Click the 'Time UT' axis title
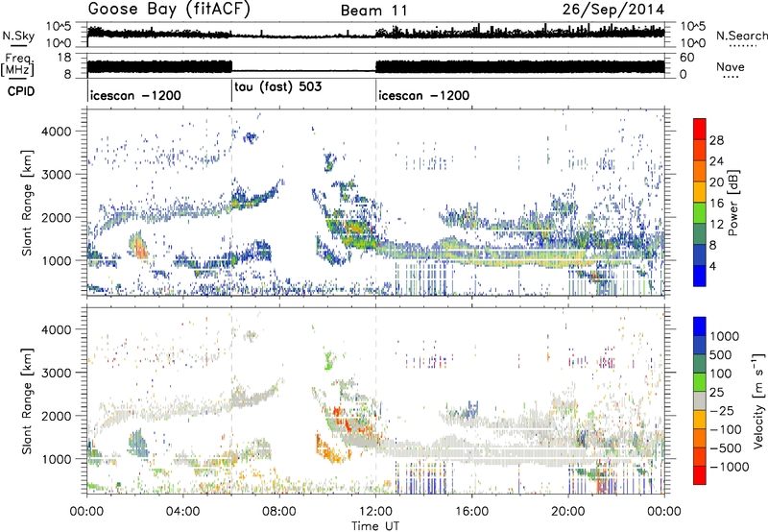768x532 pixels. pyautogui.click(x=375, y=525)
